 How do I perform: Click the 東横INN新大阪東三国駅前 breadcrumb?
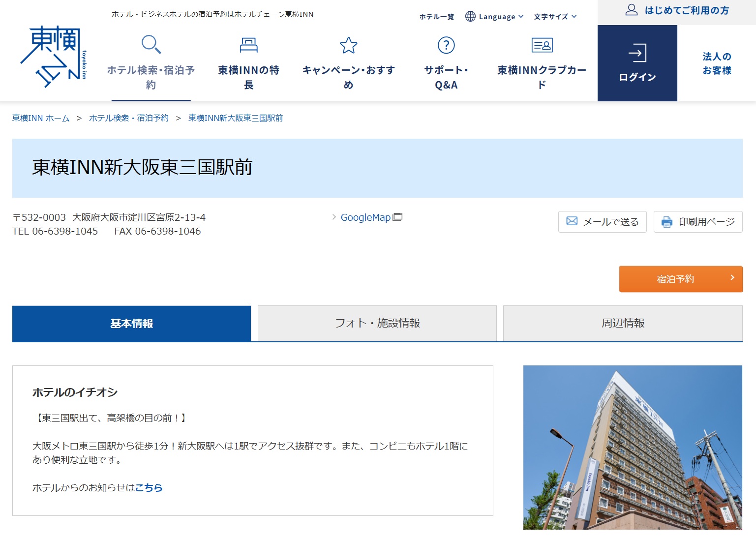236,118
